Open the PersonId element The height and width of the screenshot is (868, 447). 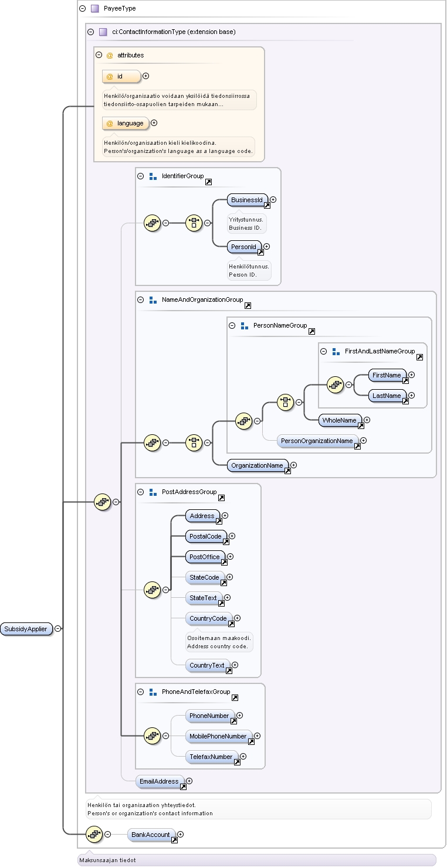pyautogui.click(x=244, y=247)
